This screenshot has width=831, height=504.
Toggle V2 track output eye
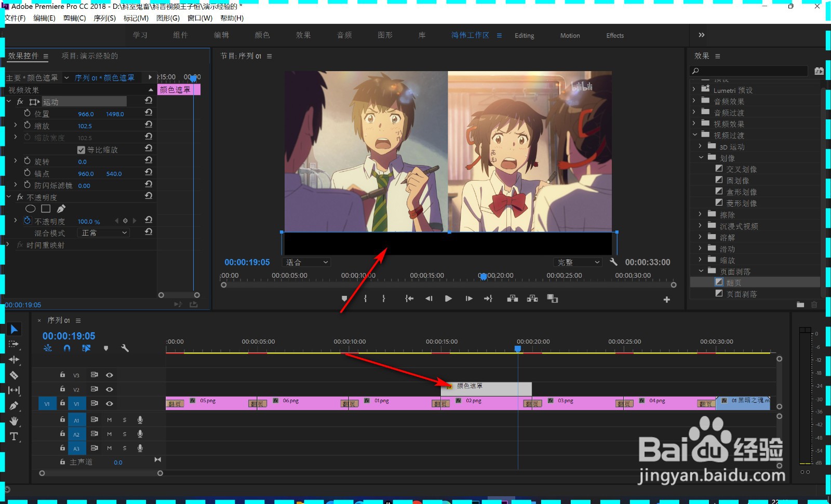[110, 389]
